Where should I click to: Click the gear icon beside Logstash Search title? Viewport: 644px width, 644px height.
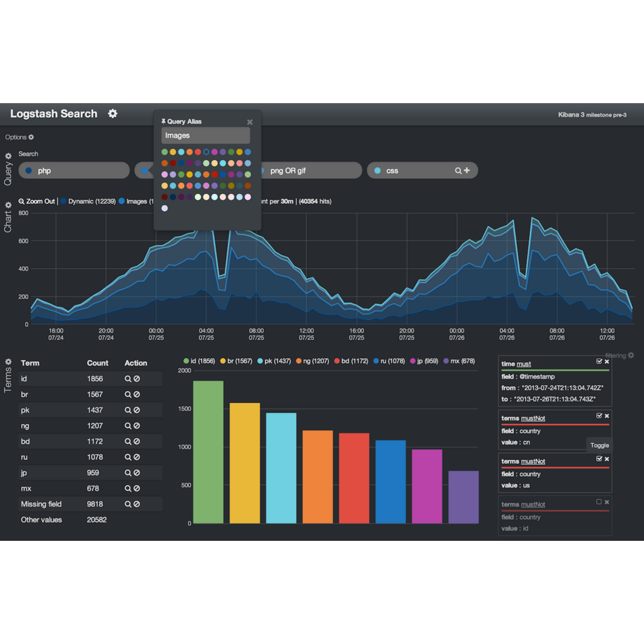point(112,114)
